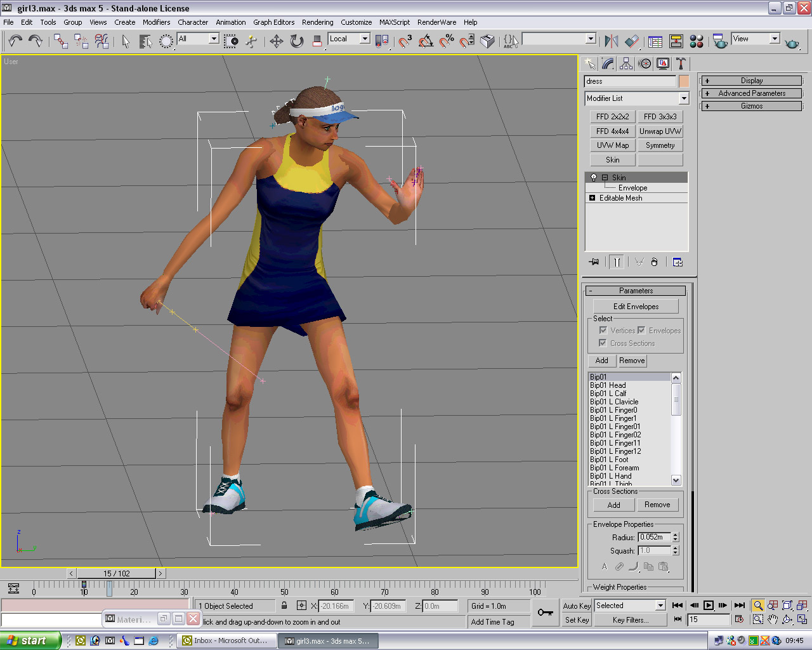812x650 pixels.
Task: Activate the Select and Rotate tool
Action: (297, 41)
